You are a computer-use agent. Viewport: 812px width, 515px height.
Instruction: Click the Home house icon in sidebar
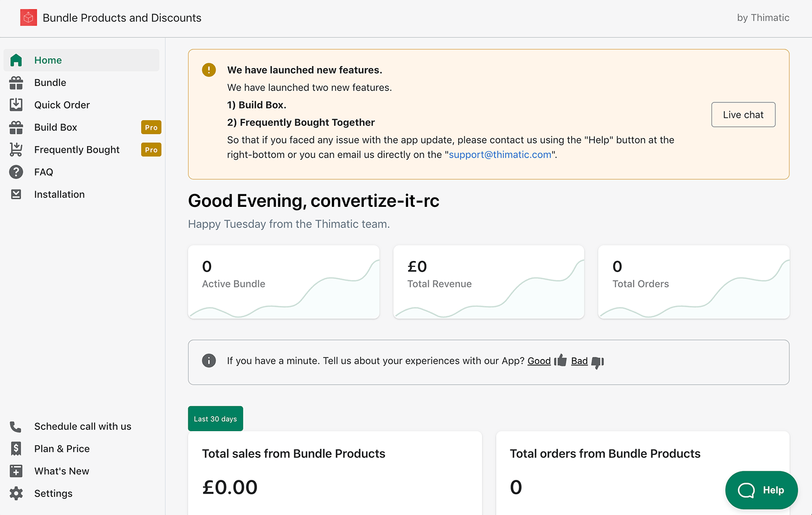pyautogui.click(x=16, y=60)
